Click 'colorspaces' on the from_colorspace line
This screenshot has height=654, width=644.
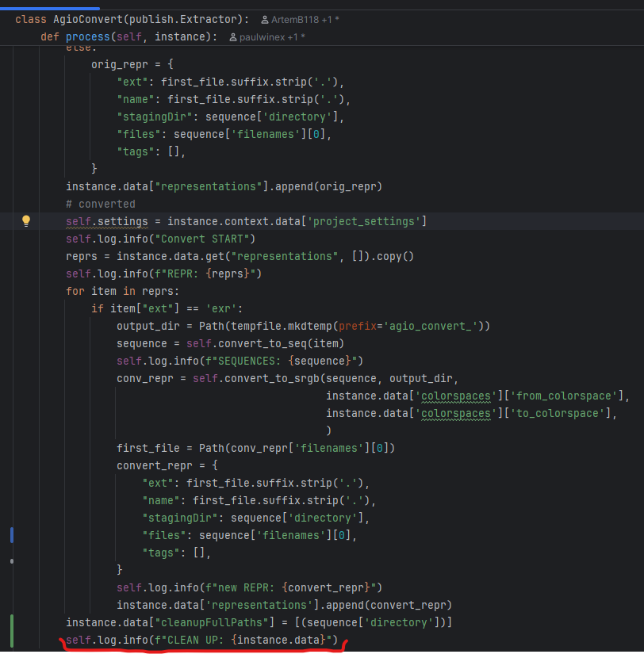(x=456, y=396)
